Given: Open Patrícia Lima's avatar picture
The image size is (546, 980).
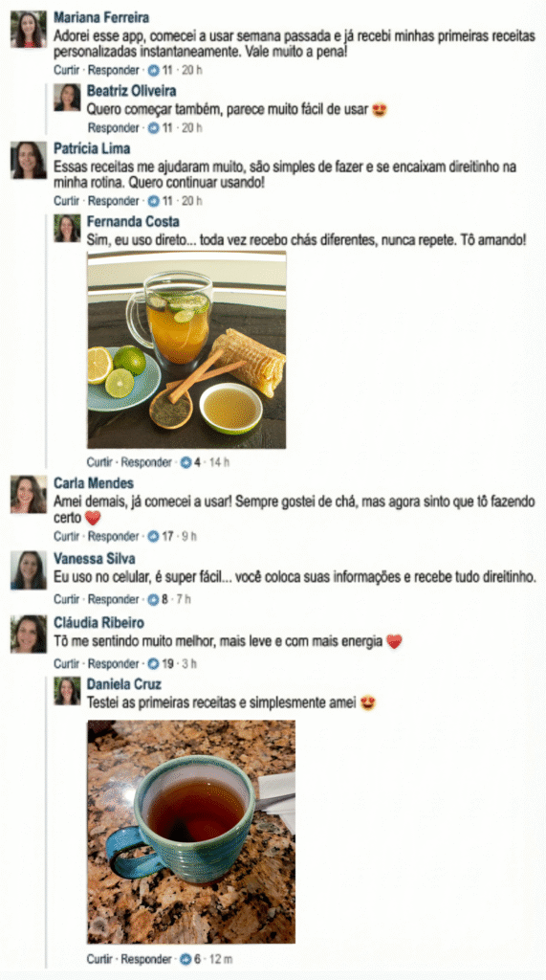Looking at the screenshot, I should tap(28, 160).
